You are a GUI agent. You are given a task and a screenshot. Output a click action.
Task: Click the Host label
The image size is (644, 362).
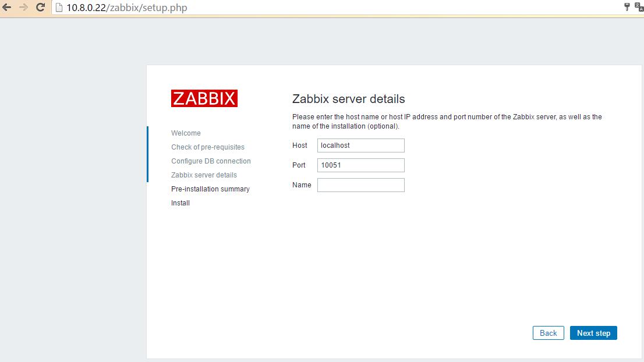pos(300,145)
